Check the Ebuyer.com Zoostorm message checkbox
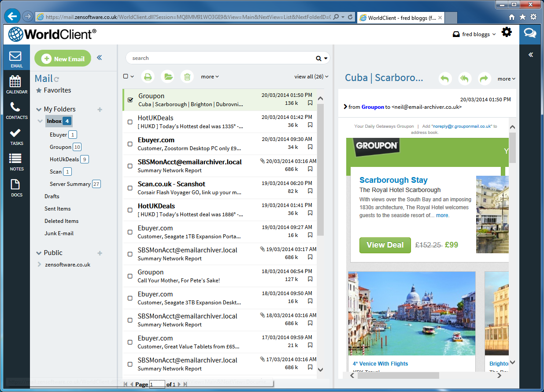 coord(130,144)
